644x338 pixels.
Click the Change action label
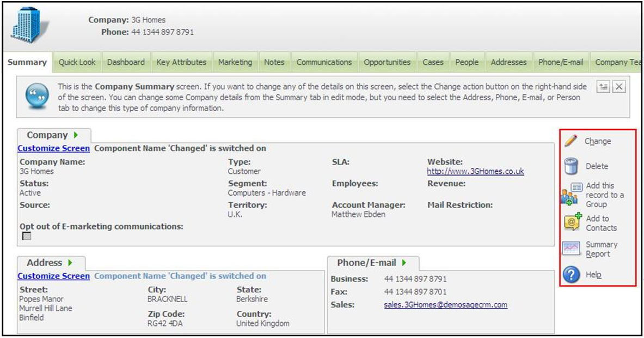[598, 141]
